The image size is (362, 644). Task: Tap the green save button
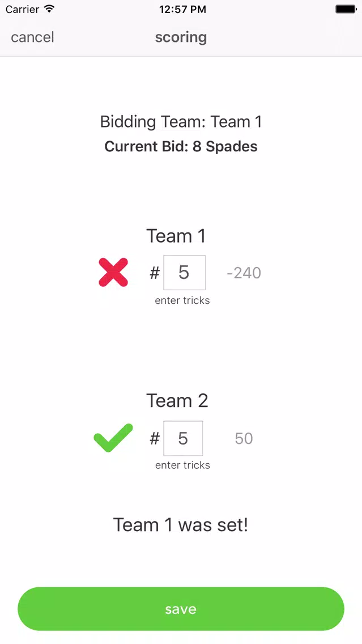pos(181,609)
